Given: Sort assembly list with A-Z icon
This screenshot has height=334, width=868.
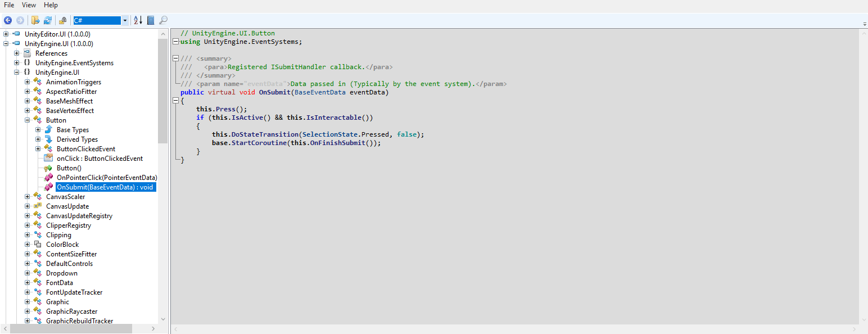Looking at the screenshot, I should click(x=138, y=20).
